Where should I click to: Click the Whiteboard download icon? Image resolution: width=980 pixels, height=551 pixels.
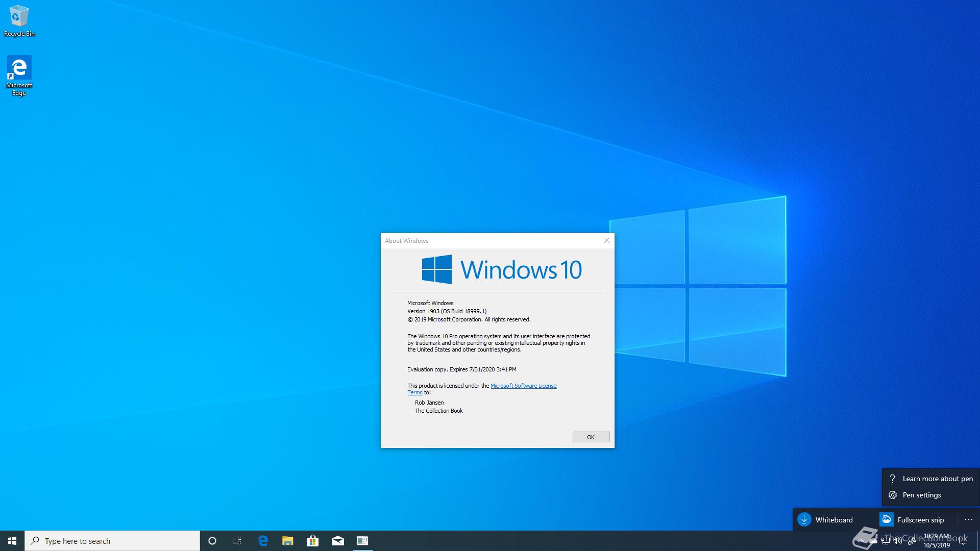click(804, 519)
